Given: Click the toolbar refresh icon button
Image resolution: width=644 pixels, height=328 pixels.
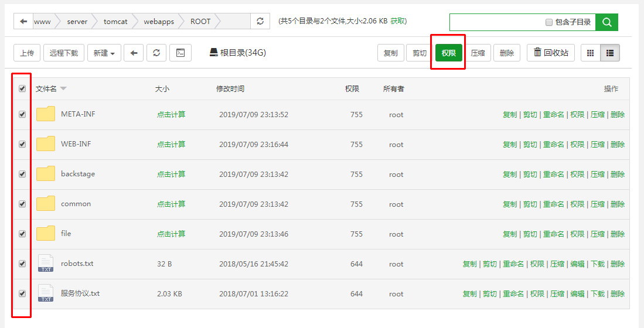Looking at the screenshot, I should click(156, 53).
